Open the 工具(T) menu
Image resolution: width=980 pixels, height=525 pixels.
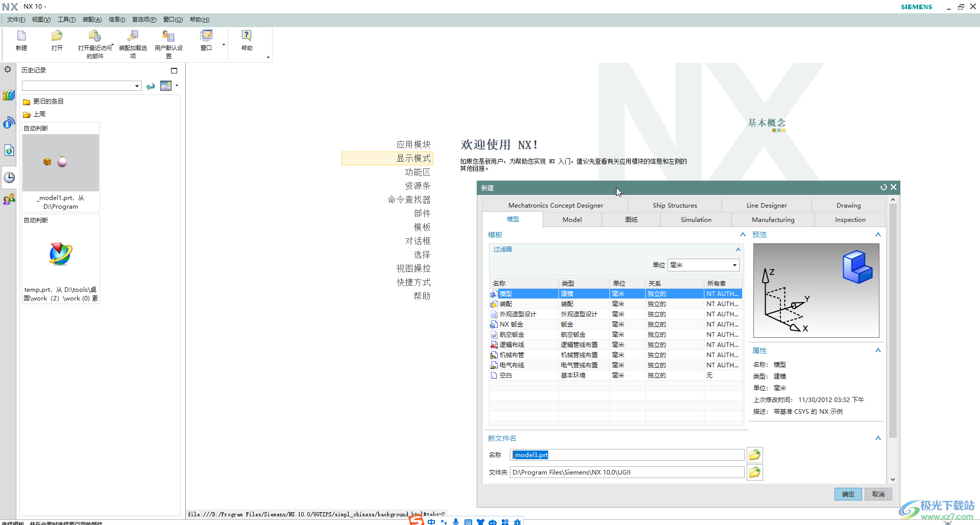pyautogui.click(x=66, y=19)
